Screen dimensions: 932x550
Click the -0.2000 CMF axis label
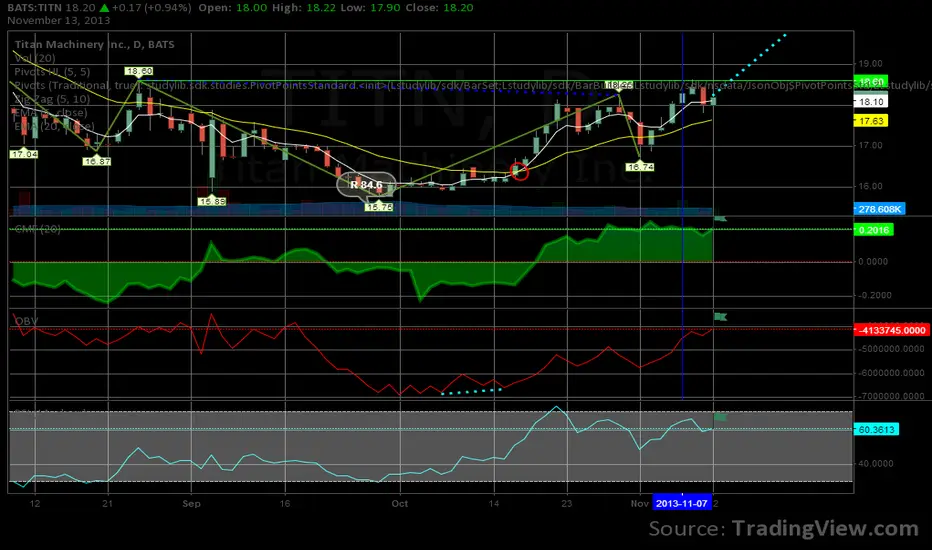874,296
